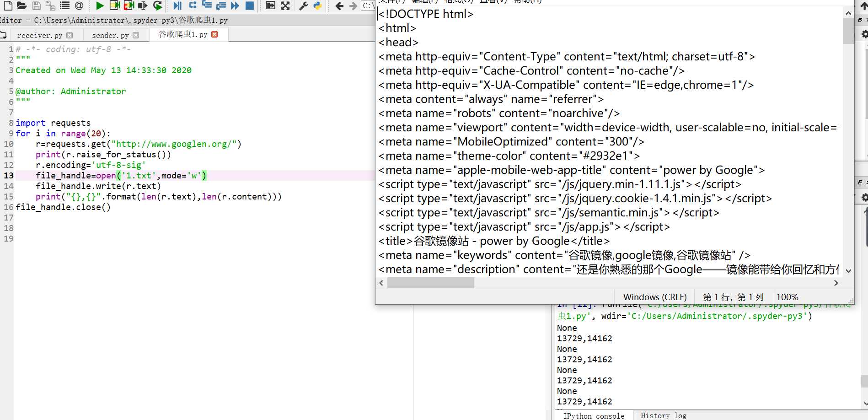Open preferences with the wrench icon

(303, 5)
